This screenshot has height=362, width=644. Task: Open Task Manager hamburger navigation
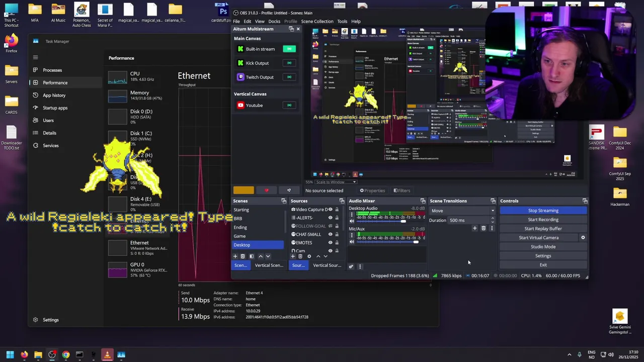click(35, 57)
